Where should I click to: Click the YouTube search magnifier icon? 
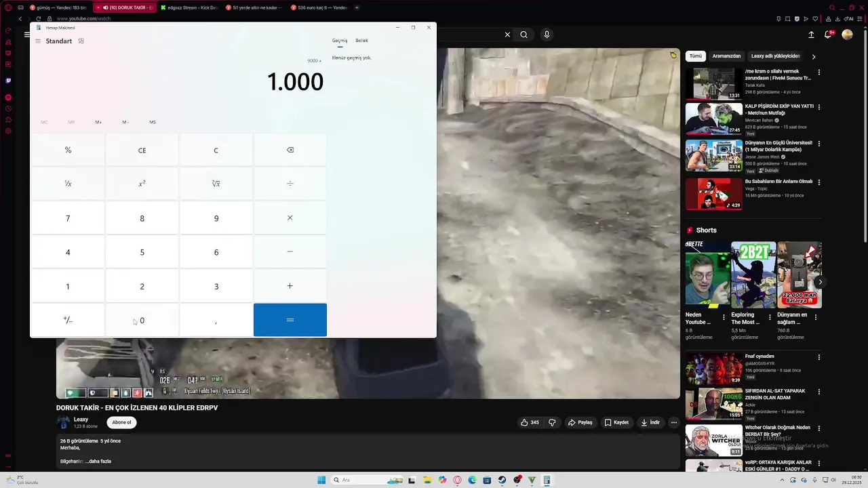coord(524,35)
